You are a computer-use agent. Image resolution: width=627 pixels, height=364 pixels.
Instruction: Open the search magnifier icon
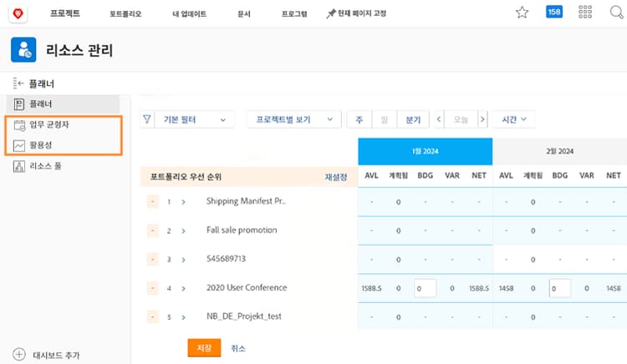[616, 13]
